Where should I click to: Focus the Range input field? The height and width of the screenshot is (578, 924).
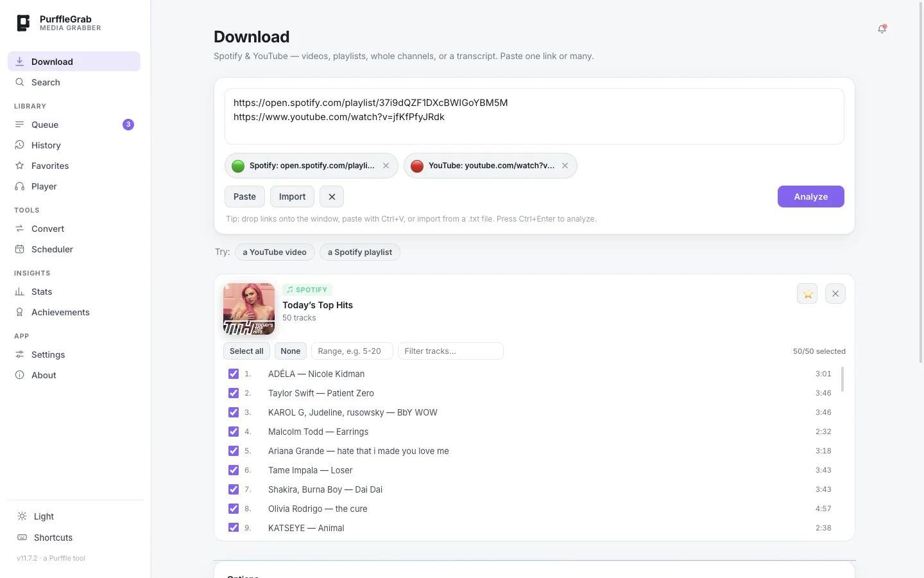pos(352,351)
